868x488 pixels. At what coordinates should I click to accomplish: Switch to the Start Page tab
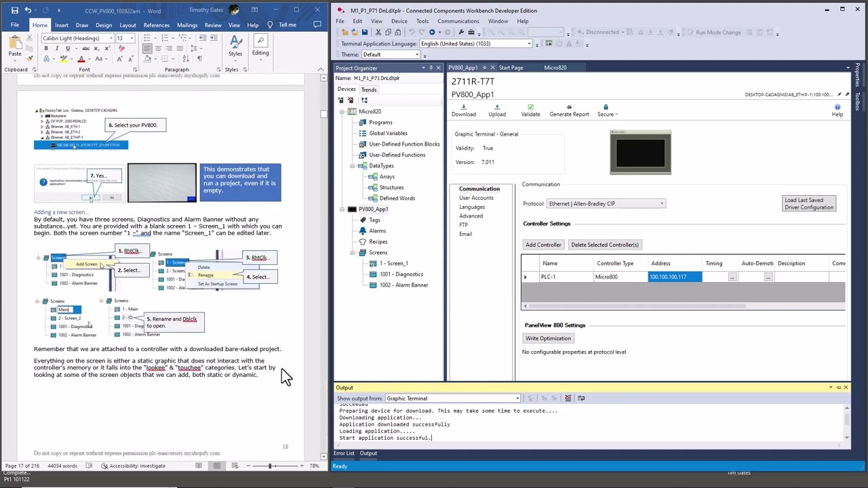tap(511, 68)
